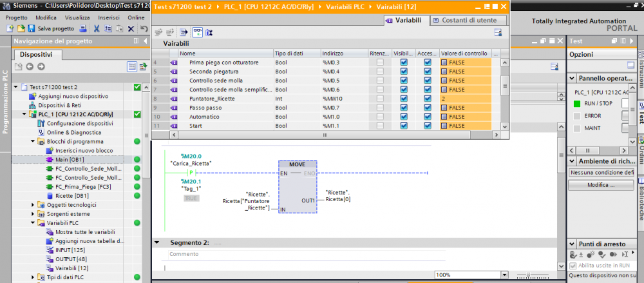
Task: Click the Paste icon in the toolbar
Action: coord(120,28)
